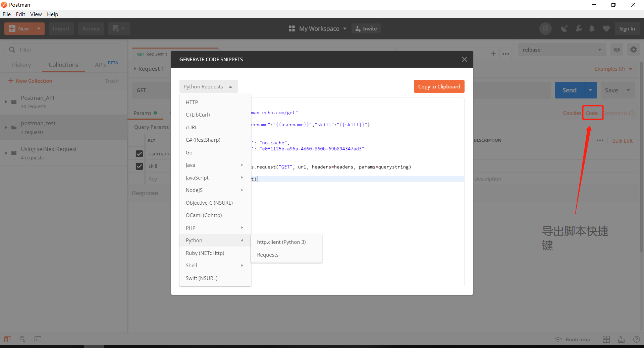Open the Cookies link
644x348 pixels.
pyautogui.click(x=572, y=113)
